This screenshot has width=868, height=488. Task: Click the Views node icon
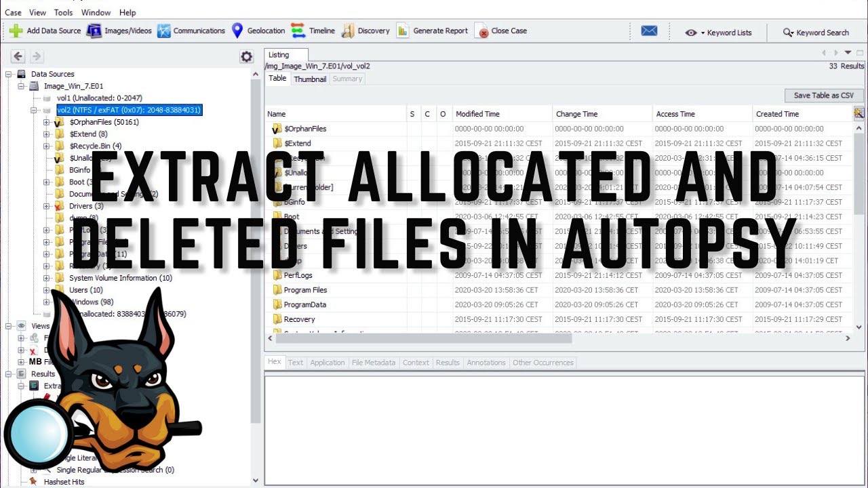coord(21,326)
